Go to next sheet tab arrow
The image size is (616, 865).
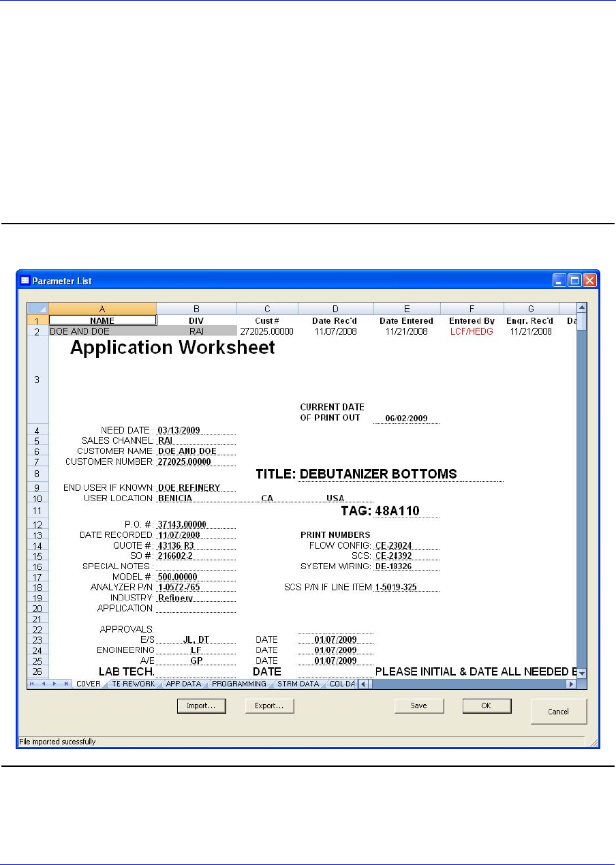[55, 684]
